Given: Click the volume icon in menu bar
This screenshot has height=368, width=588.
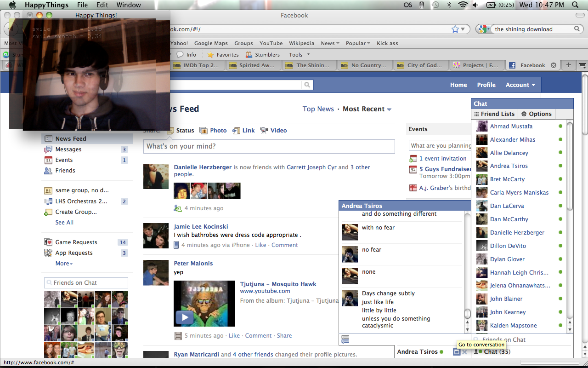Looking at the screenshot, I should [475, 5].
